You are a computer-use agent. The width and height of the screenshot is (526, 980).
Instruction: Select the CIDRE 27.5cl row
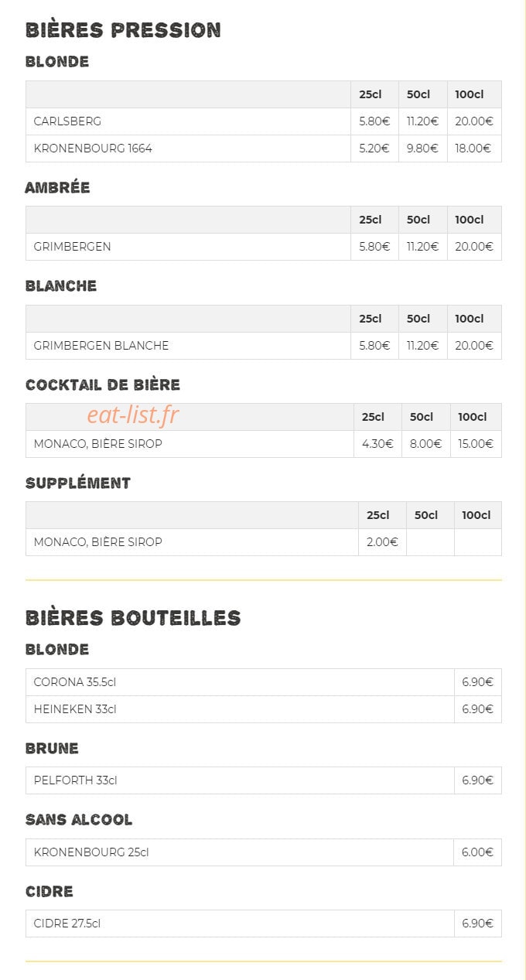coord(264,924)
